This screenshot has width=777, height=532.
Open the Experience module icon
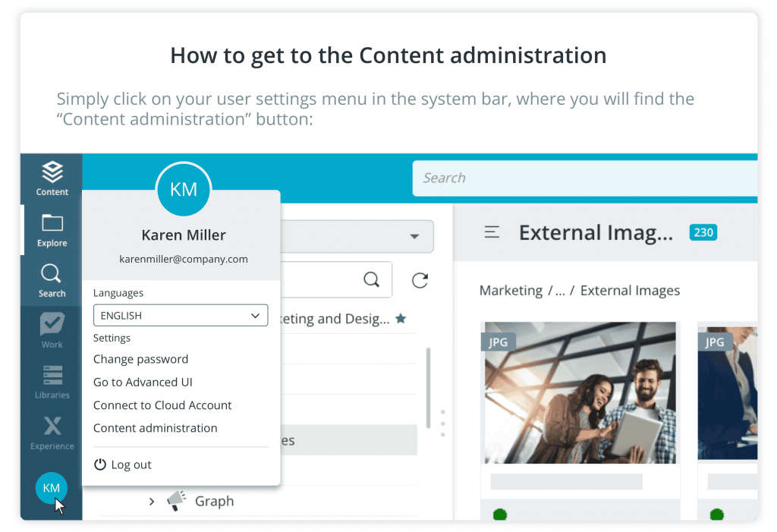[x=52, y=433]
